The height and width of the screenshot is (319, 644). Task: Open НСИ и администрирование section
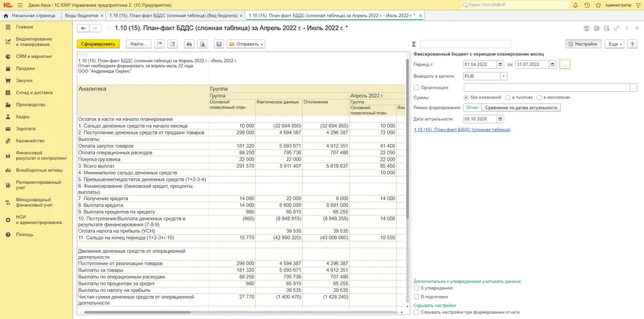(x=39, y=220)
